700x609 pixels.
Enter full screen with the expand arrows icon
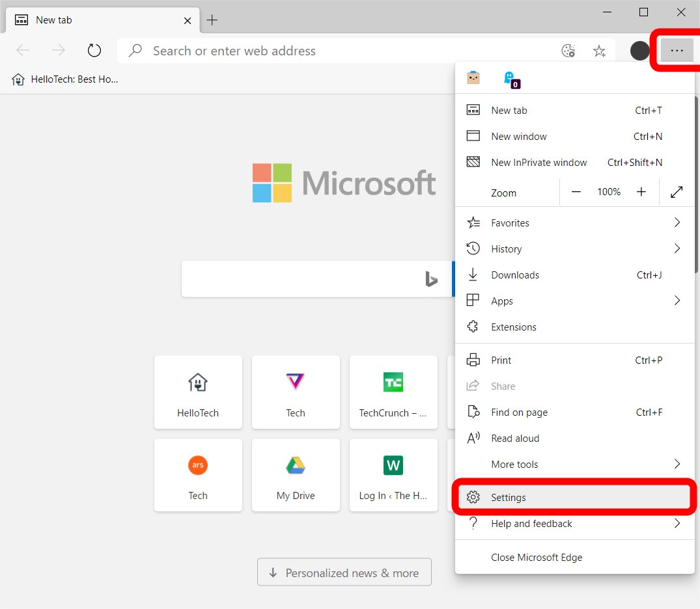point(677,192)
